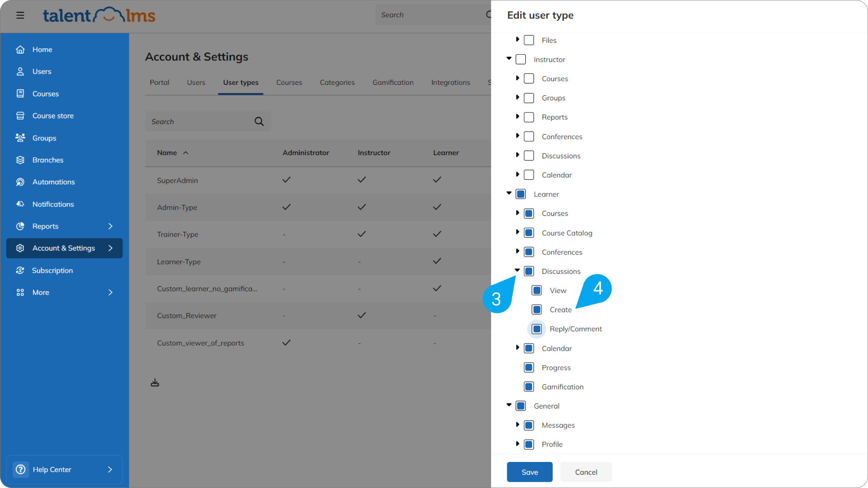
Task: Open the hamburger menu icon
Action: (x=20, y=15)
